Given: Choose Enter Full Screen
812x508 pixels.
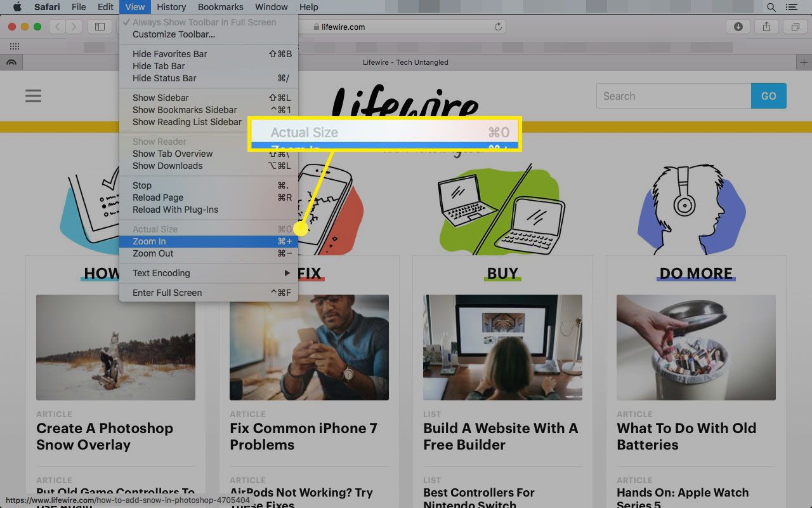Looking at the screenshot, I should [x=209, y=293].
